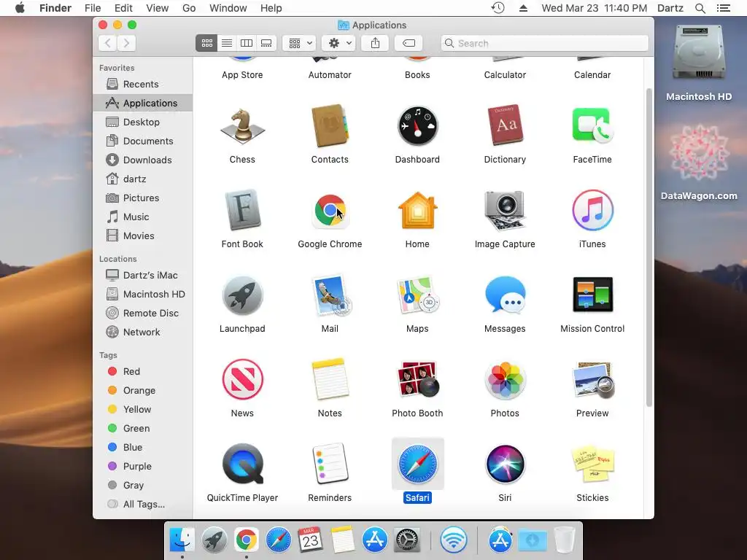Open the Go menu

(x=189, y=8)
